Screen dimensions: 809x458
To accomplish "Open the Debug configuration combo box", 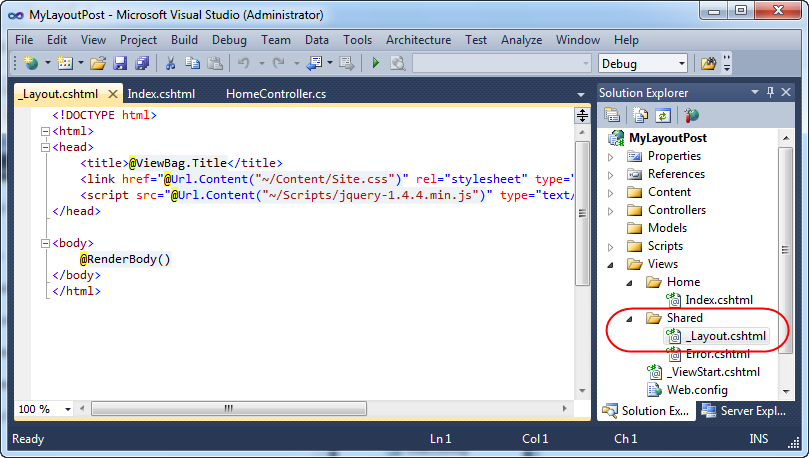I will point(643,63).
